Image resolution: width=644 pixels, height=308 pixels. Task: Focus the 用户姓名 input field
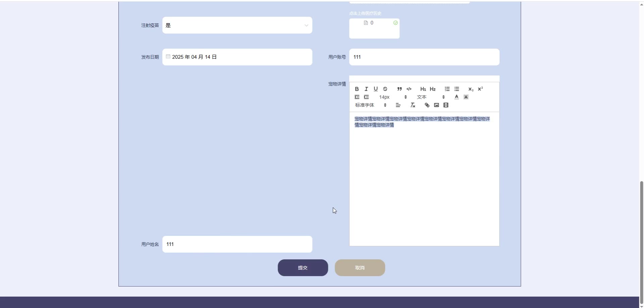[237, 244]
